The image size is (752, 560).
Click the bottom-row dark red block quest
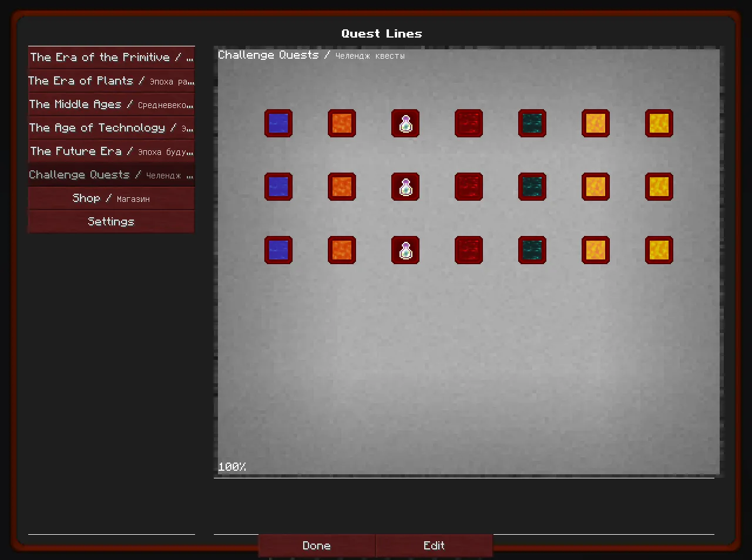coord(469,250)
